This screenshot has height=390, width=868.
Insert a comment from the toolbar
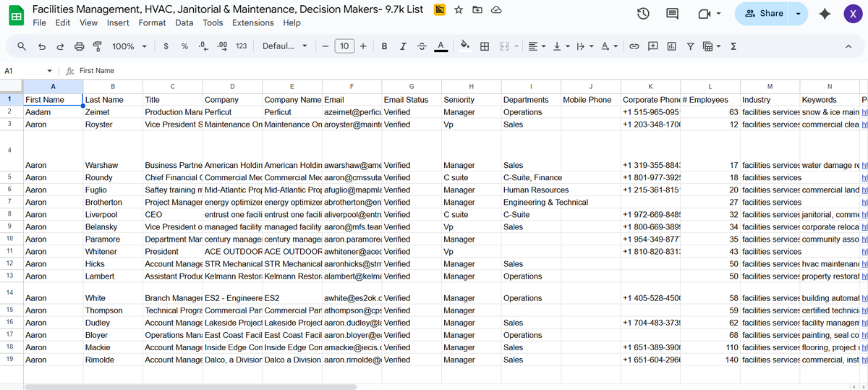653,46
